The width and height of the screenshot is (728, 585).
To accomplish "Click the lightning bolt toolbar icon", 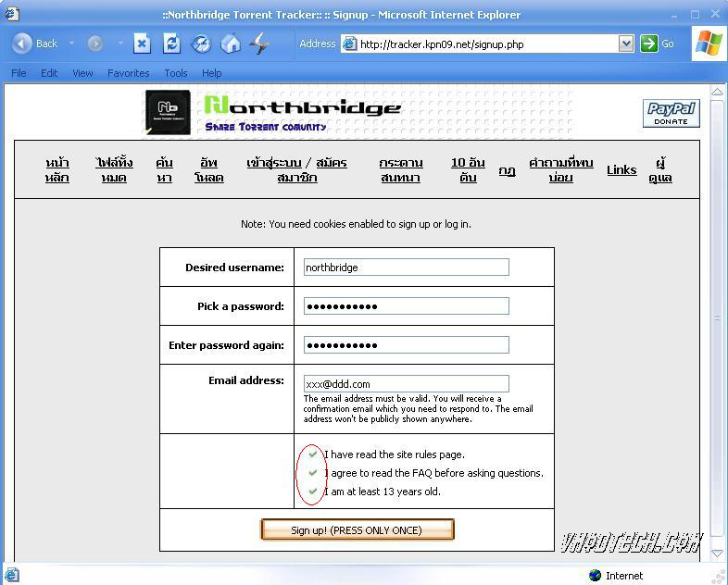I will coord(260,44).
